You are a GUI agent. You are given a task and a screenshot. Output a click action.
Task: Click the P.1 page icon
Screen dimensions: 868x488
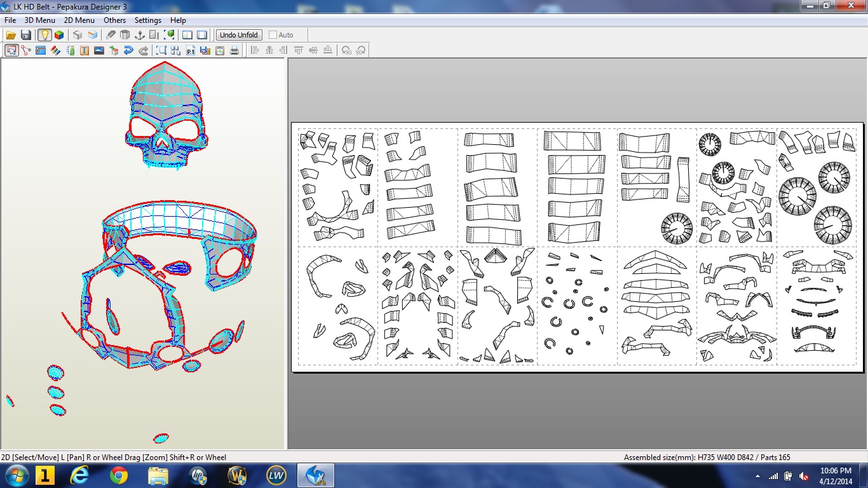point(191,50)
